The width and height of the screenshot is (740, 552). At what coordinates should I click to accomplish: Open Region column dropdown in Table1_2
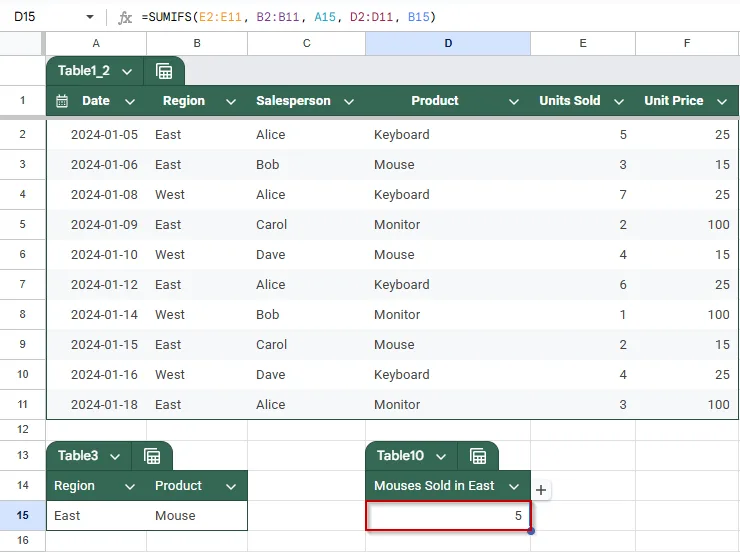point(231,101)
